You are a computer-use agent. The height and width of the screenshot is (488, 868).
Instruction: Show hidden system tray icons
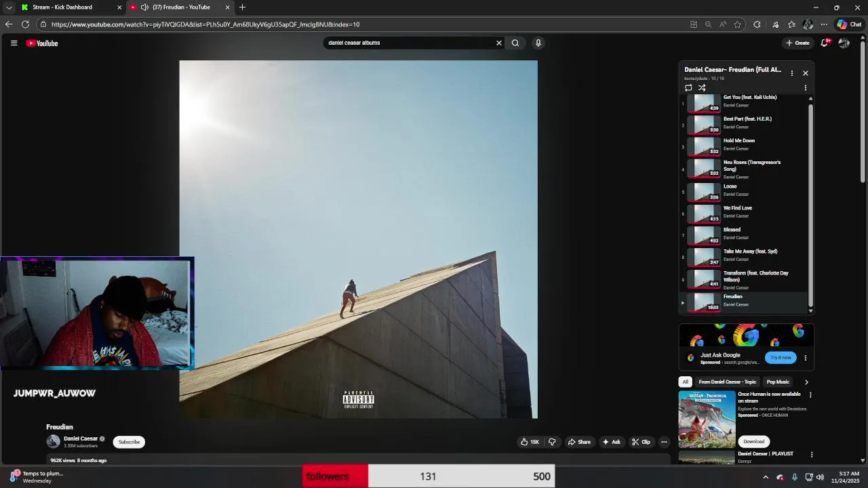point(766,477)
